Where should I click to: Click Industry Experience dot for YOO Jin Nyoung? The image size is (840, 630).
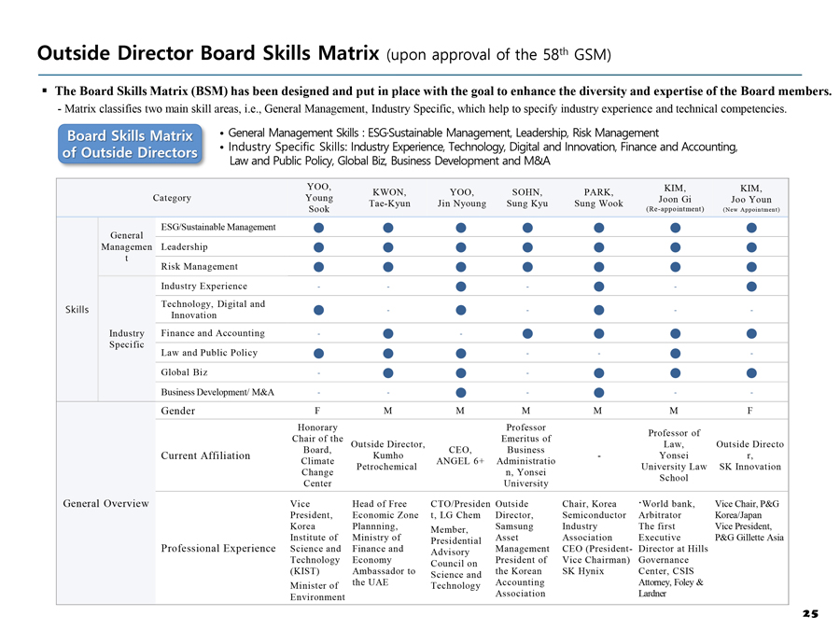pos(460,287)
